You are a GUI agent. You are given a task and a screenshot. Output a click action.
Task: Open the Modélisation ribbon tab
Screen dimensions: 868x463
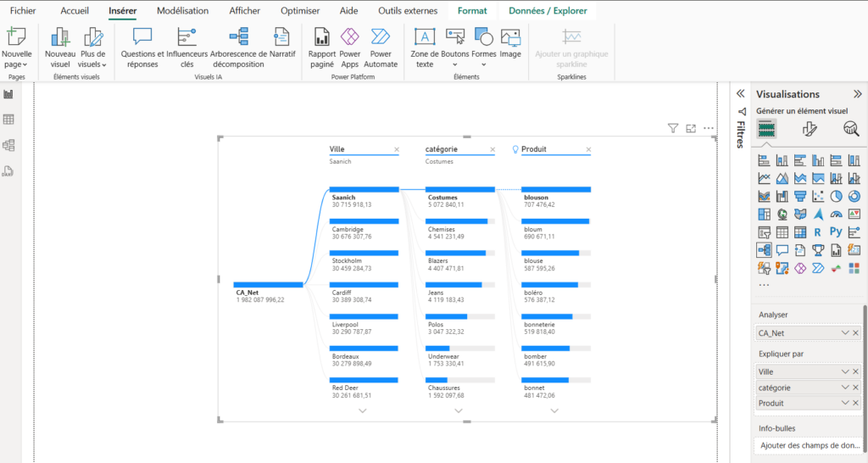pyautogui.click(x=182, y=11)
